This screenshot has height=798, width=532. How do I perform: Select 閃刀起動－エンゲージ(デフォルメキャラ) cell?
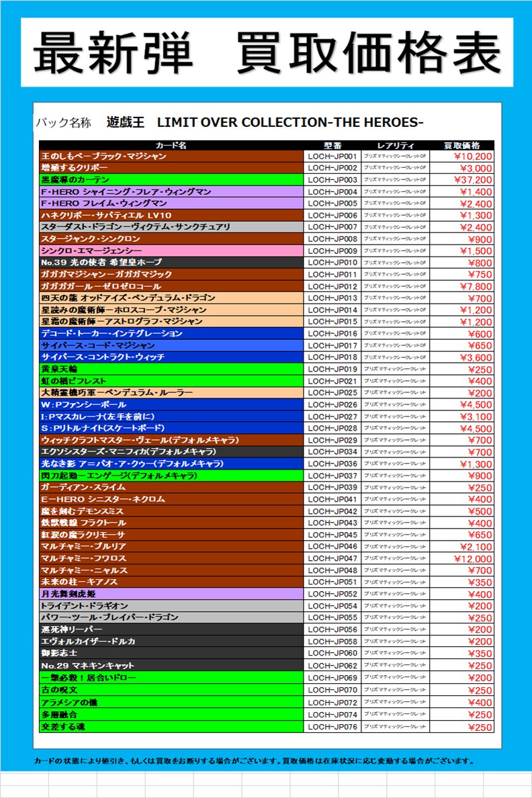pyautogui.click(x=171, y=476)
